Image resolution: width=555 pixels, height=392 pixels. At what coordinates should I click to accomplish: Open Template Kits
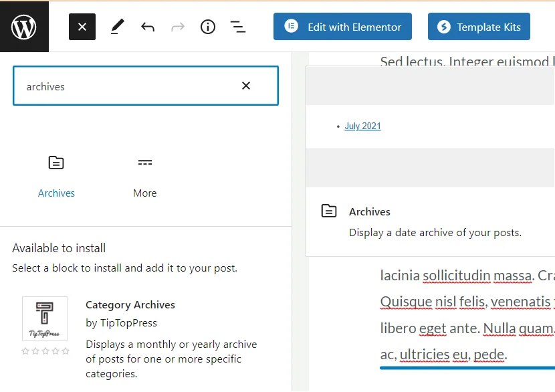coord(479,27)
